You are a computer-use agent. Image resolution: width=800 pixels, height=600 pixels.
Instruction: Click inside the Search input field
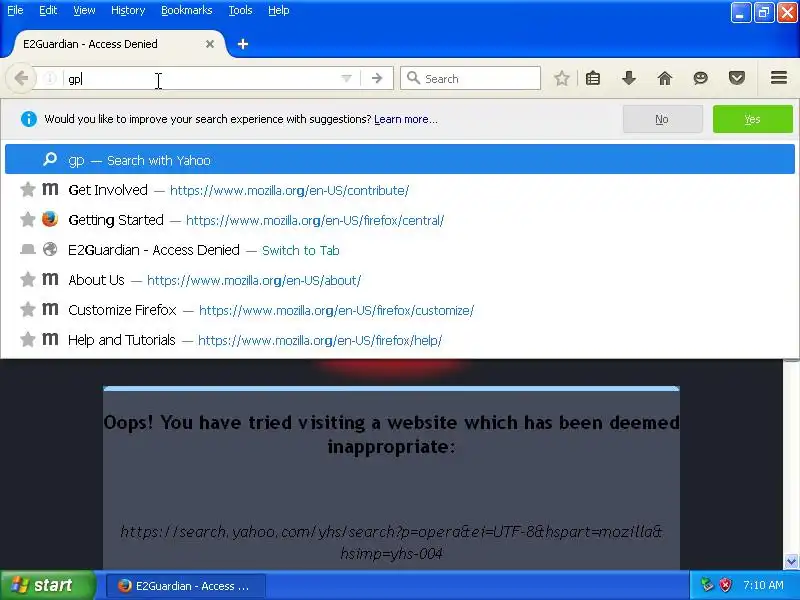click(470, 79)
